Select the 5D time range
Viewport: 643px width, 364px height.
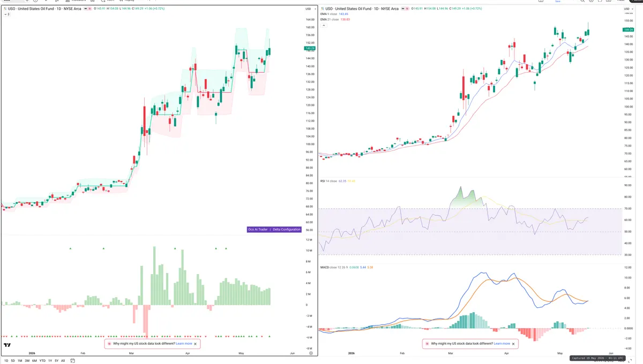(x=13, y=361)
